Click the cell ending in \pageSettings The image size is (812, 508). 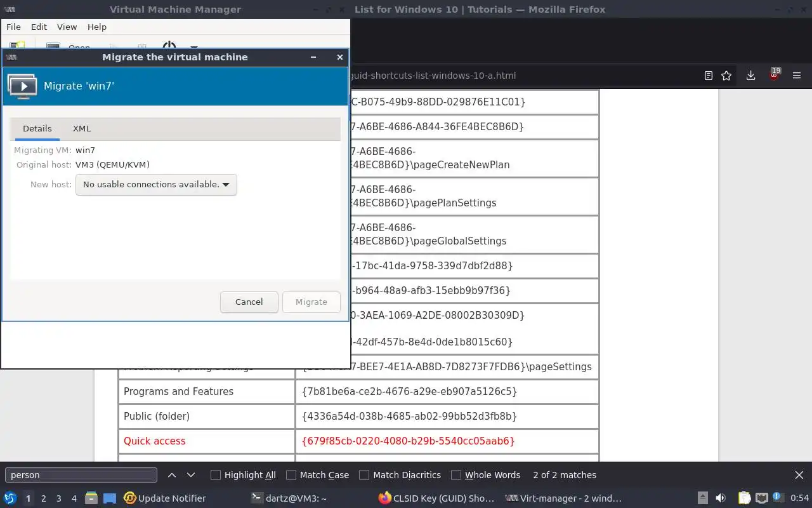[x=447, y=367]
